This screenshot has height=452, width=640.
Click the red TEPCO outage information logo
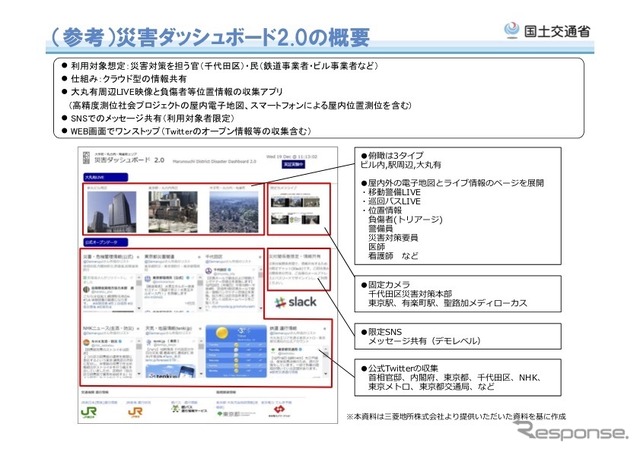(x=280, y=411)
